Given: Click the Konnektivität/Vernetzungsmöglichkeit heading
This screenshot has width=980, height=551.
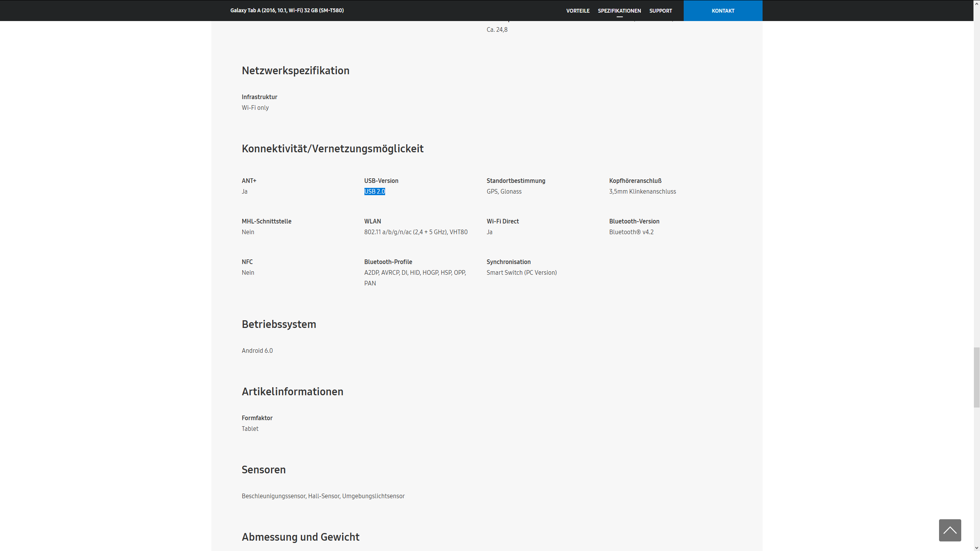Looking at the screenshot, I should [x=332, y=148].
